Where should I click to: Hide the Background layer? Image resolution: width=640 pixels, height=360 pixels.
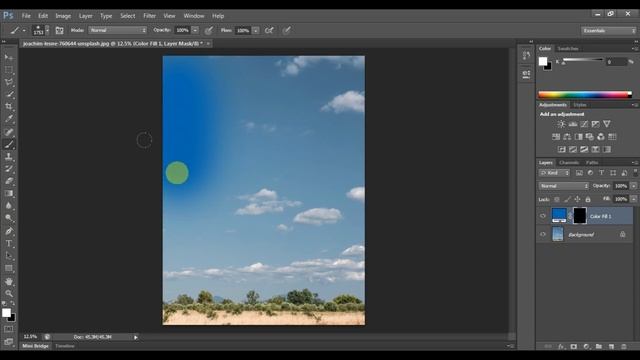[543, 234]
